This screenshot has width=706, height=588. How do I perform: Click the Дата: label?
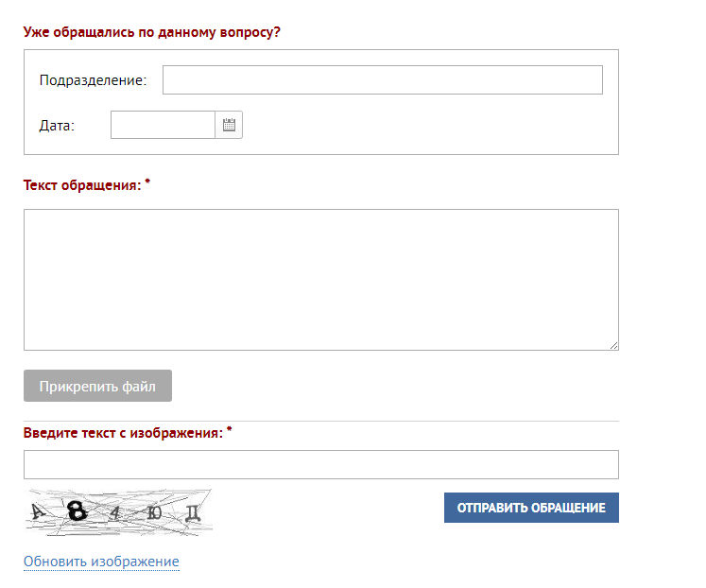coord(57,125)
